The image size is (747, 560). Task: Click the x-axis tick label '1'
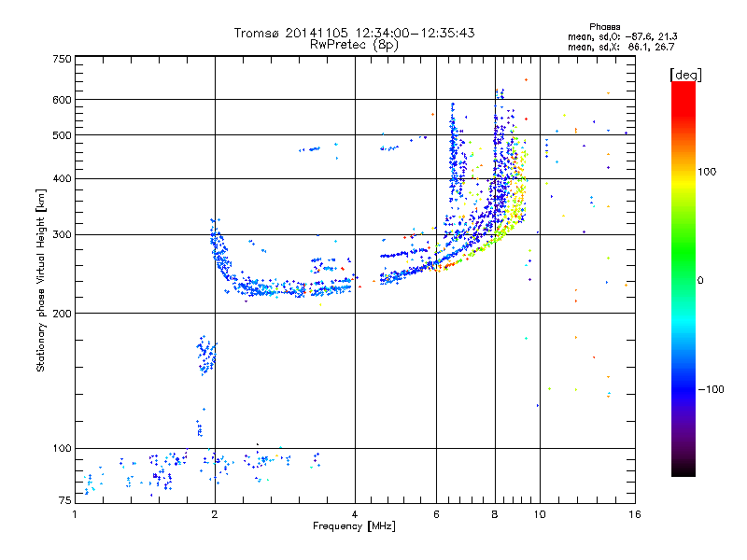point(75,514)
